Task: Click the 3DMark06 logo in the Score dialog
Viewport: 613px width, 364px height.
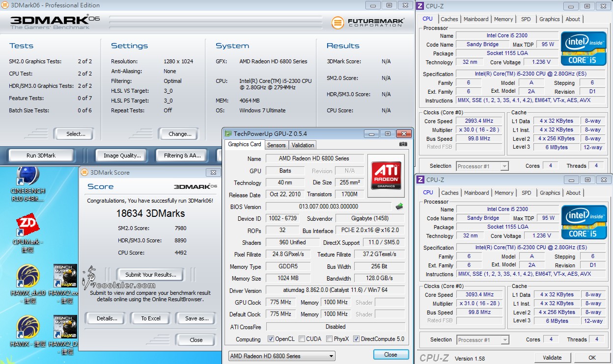Action: point(195,186)
